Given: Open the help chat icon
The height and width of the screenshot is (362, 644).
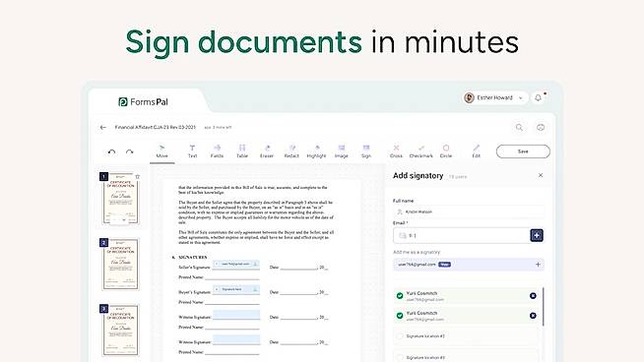Looking at the screenshot, I should [541, 128].
